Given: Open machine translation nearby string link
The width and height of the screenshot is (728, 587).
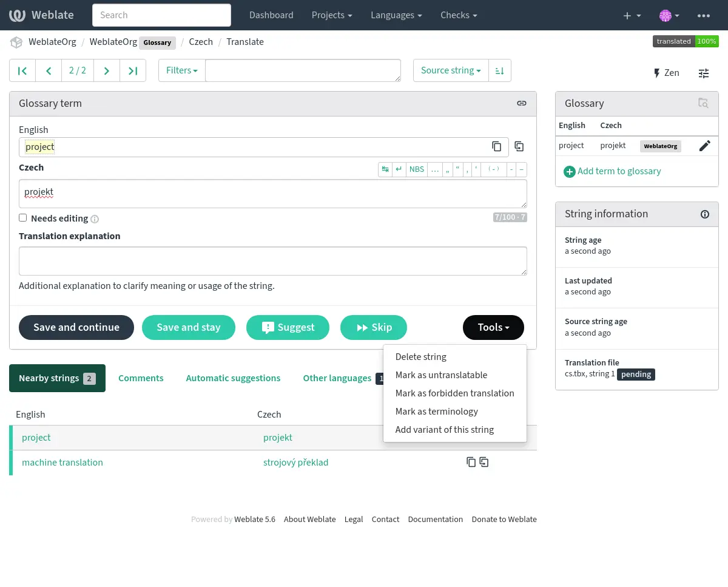Looking at the screenshot, I should click(x=62, y=463).
